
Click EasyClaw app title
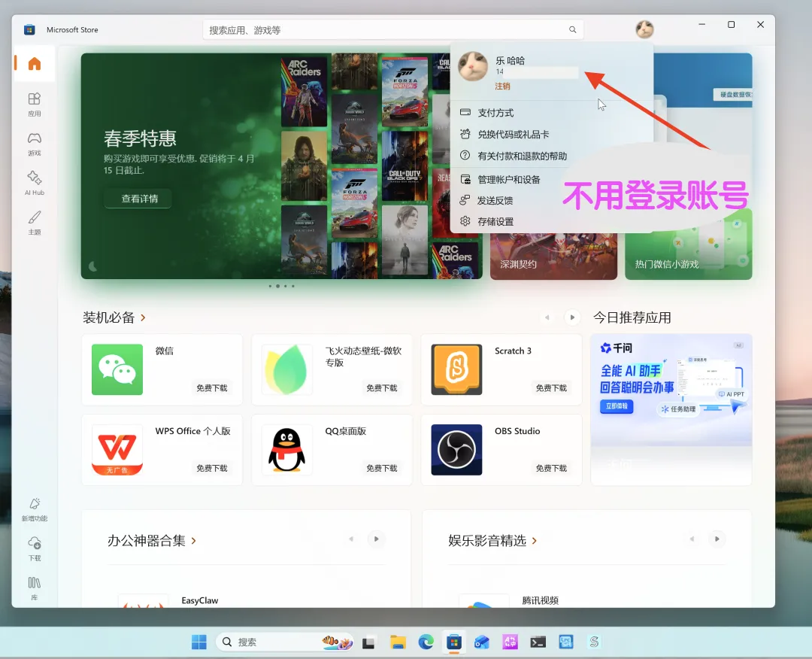(200, 600)
